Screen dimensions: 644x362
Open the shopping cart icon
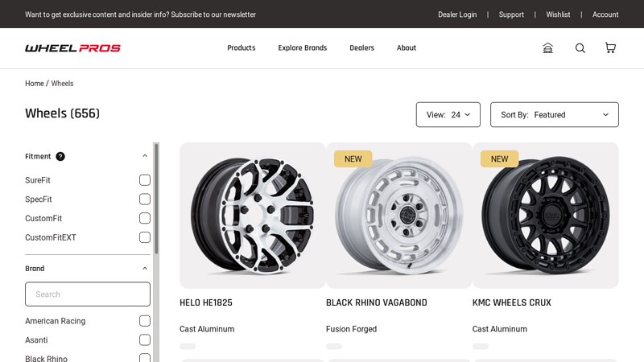point(610,47)
